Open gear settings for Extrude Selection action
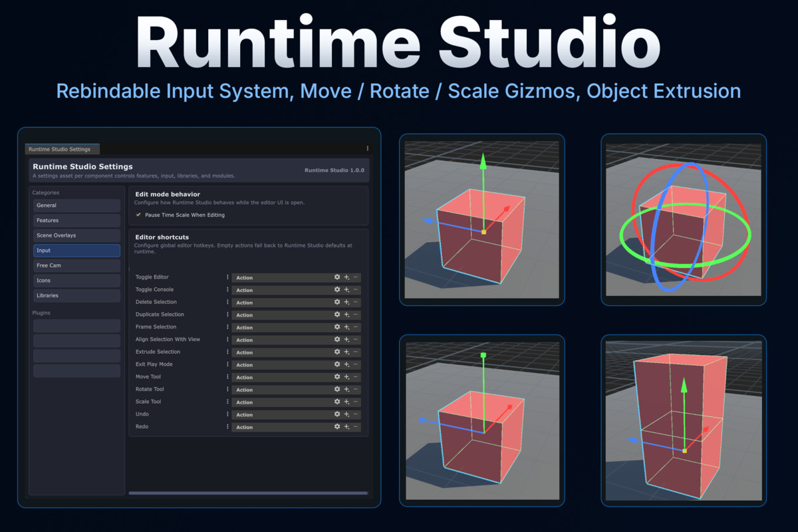Viewport: 798px width, 532px height. 337,352
